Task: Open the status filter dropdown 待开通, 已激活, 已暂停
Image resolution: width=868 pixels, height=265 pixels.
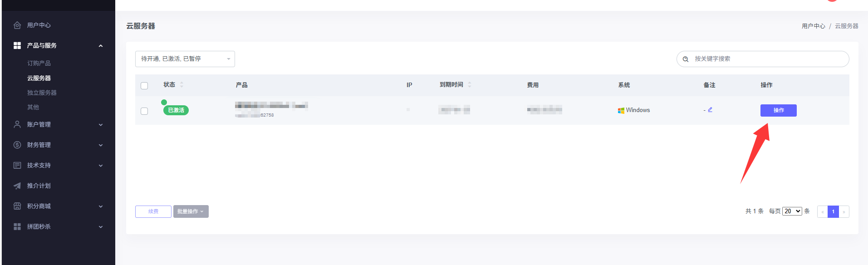Action: coord(185,59)
